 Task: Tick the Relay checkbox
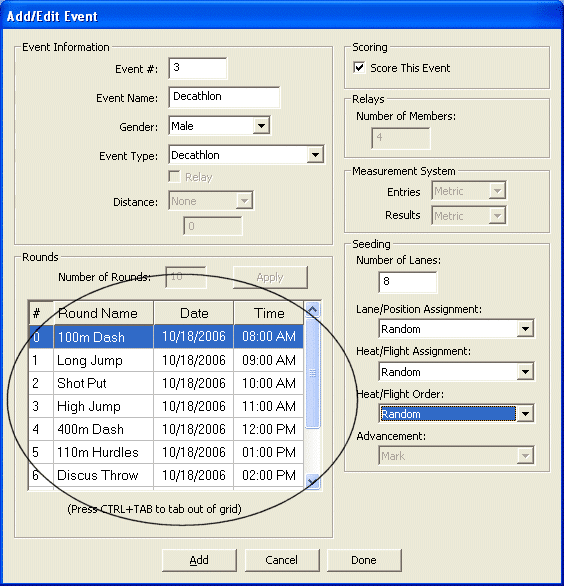tap(175, 176)
